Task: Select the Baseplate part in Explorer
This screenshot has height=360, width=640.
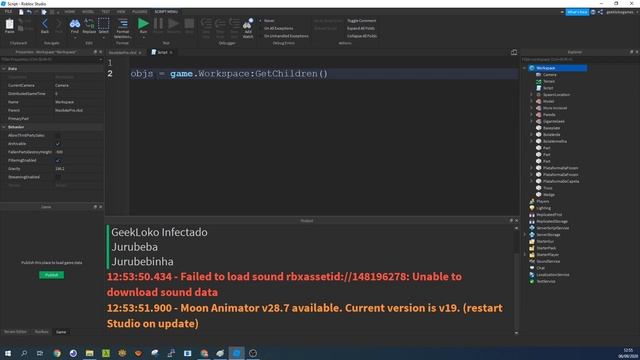Action: 551,128
